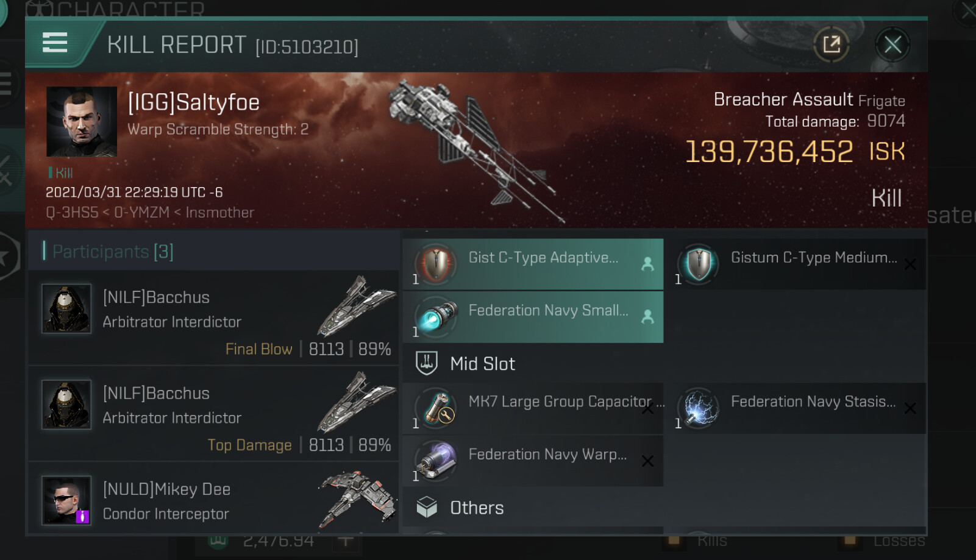The width and height of the screenshot is (976, 560).
Task: Click the Federation Navy Stasis module icon
Action: (698, 408)
